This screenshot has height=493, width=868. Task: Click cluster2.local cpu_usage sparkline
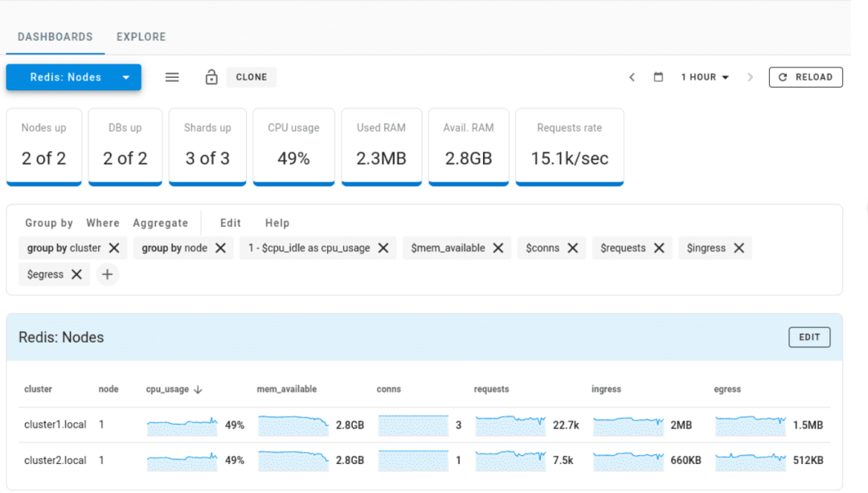[182, 461]
